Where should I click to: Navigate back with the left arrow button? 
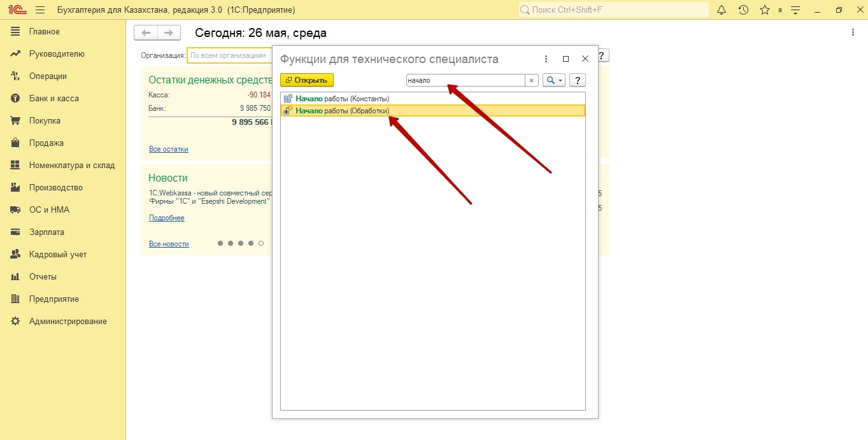[146, 33]
